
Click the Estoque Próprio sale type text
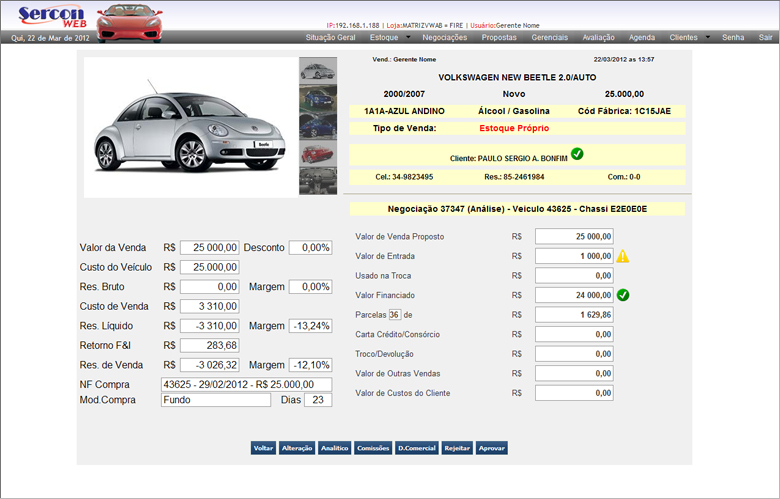click(x=514, y=128)
